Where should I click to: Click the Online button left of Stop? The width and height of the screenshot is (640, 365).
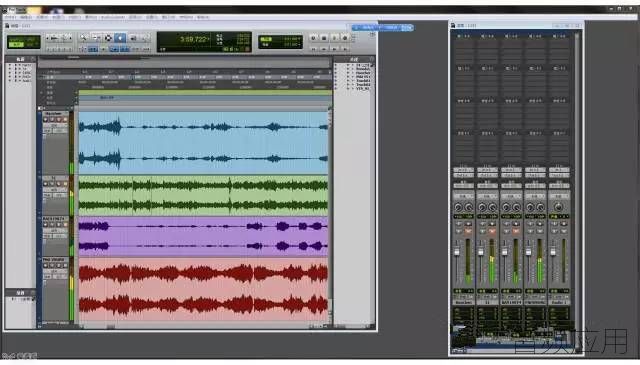tap(313, 38)
